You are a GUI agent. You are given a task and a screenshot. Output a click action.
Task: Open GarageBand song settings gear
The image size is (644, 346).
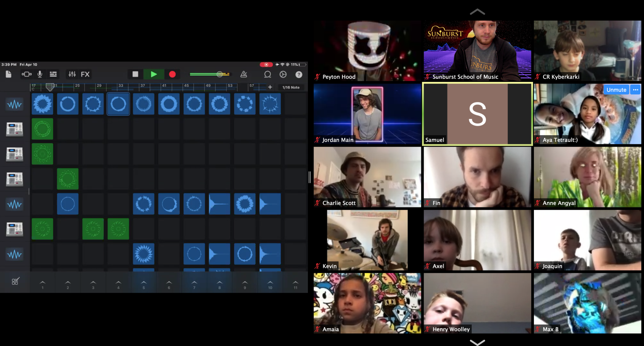pos(283,74)
